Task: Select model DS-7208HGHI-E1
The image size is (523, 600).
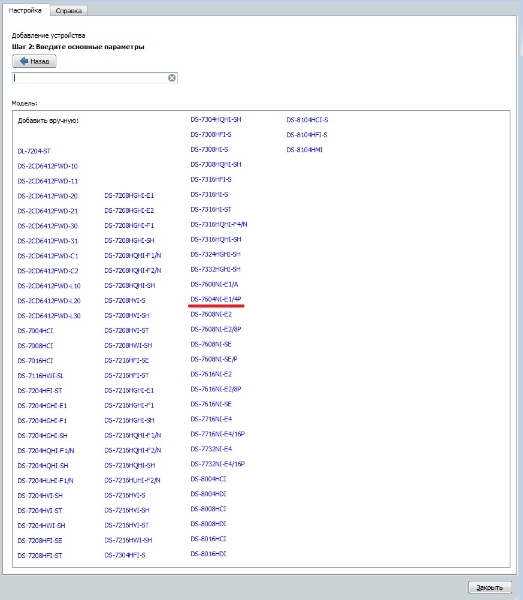Action: click(129, 196)
